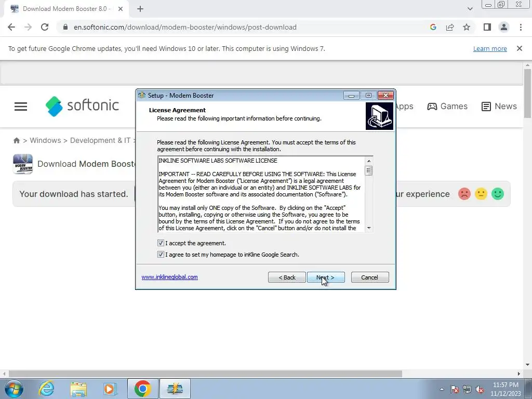Click the Google icon in address bar

[x=433, y=27]
